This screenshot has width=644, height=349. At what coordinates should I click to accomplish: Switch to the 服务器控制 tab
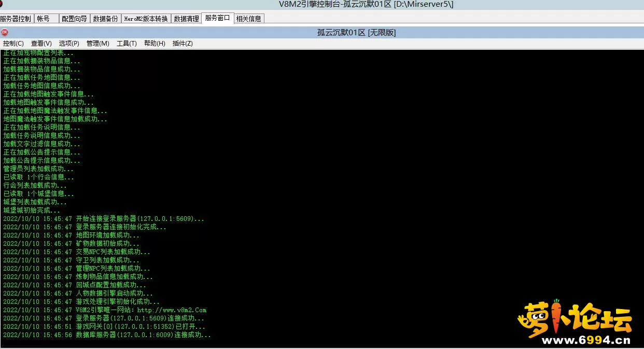coord(16,19)
